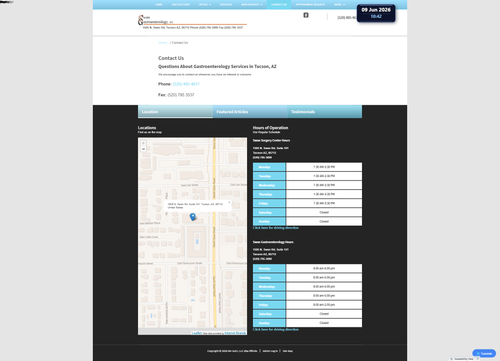Click the Translate button
The image size is (500, 361).
pos(484,353)
